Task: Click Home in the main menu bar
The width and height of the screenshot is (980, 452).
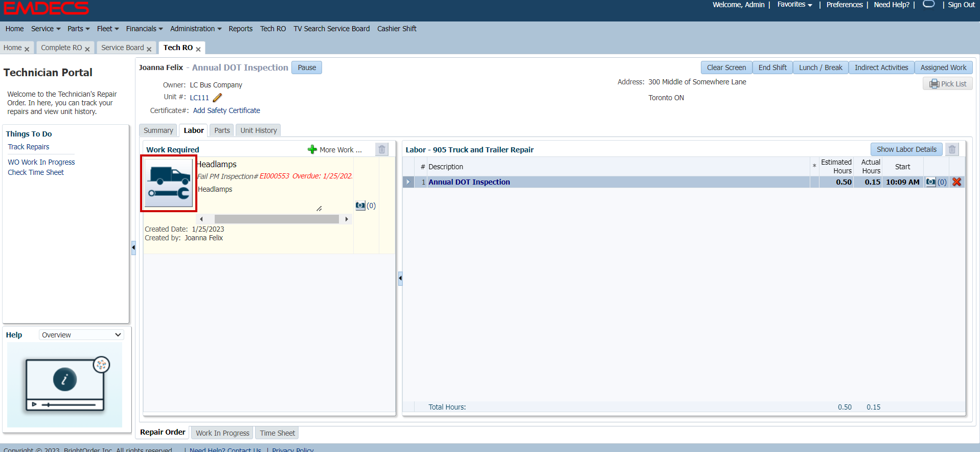Action: pyautogui.click(x=14, y=29)
